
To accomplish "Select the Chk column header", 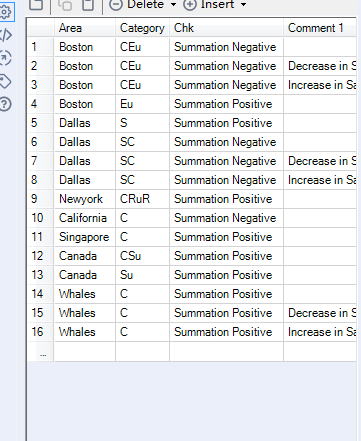I will coord(226,28).
